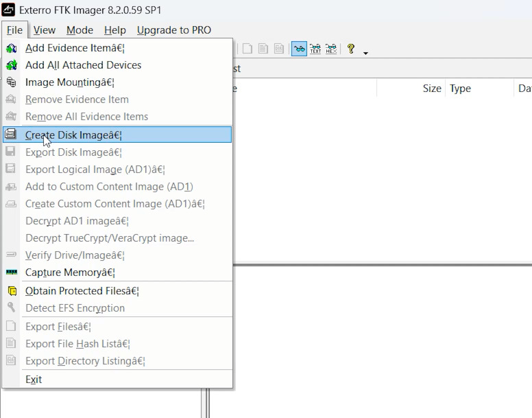
Task: Toggle TEXT view mode glasses icon
Action: click(315, 49)
